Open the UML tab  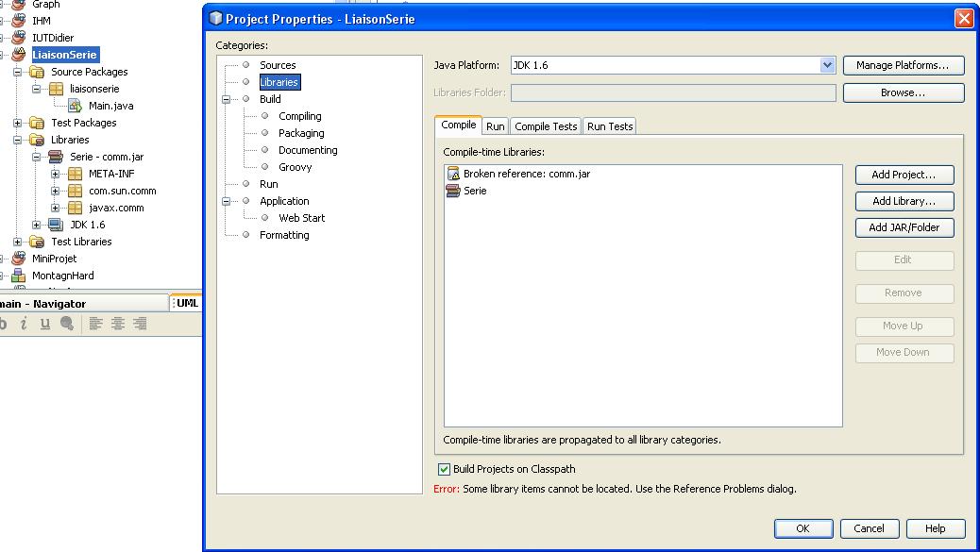point(186,304)
